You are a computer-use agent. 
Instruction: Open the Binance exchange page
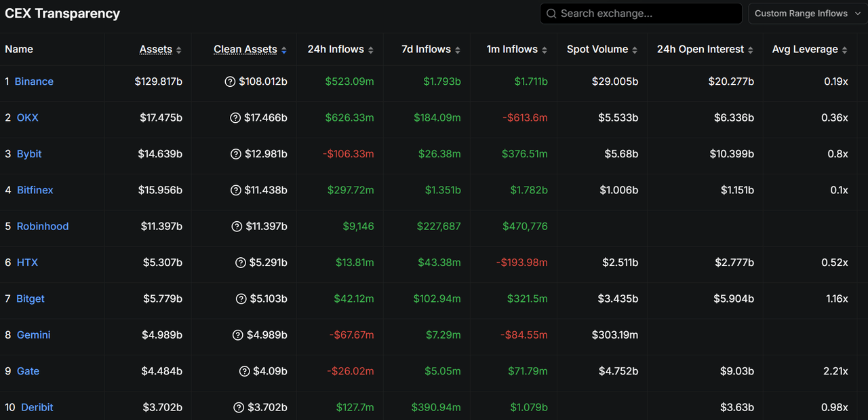(x=34, y=81)
